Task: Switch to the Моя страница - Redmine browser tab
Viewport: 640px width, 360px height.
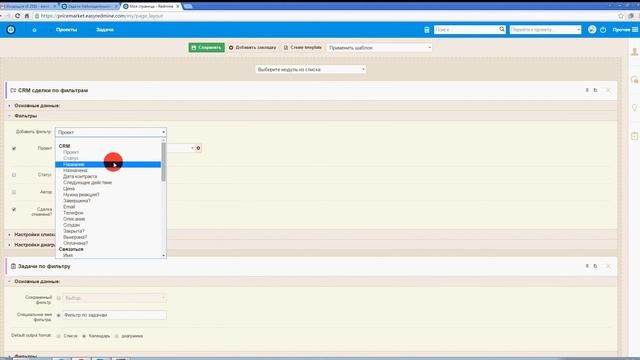Action: [151, 7]
